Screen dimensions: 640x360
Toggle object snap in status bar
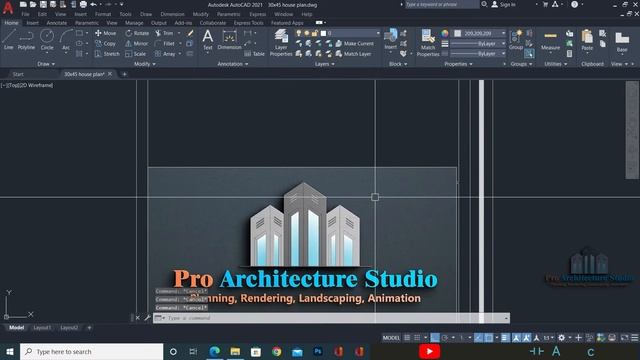488,338
